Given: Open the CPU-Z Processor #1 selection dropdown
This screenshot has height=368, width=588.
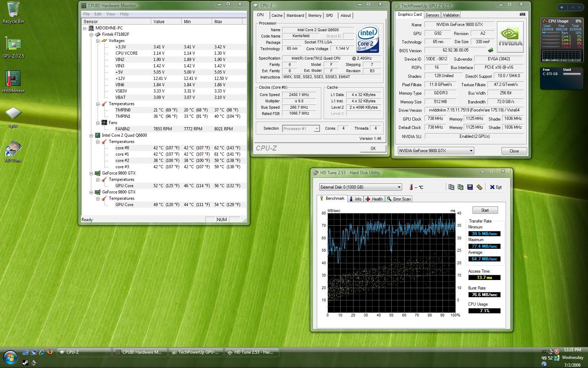Looking at the screenshot, I should (x=301, y=129).
